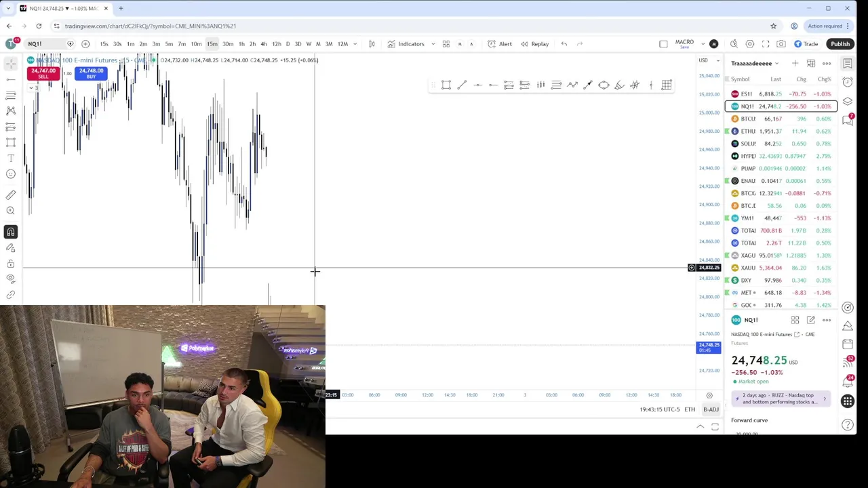The height and width of the screenshot is (488, 868).
Task: Open chart settings hexagon icon
Action: pyautogui.click(x=750, y=44)
